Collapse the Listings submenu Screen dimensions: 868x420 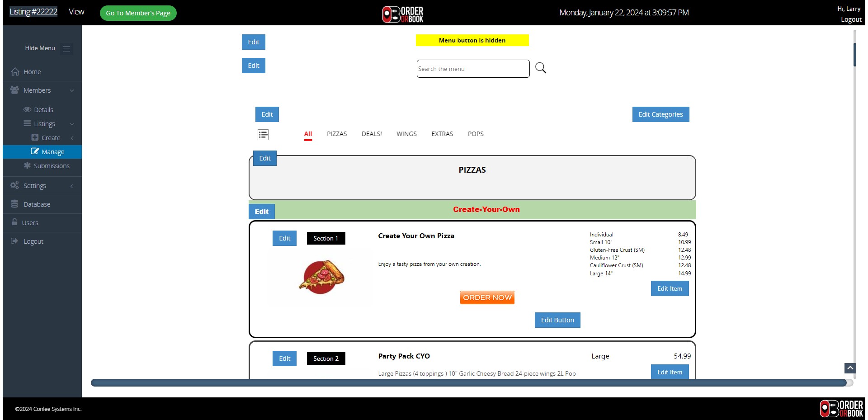[x=72, y=124]
